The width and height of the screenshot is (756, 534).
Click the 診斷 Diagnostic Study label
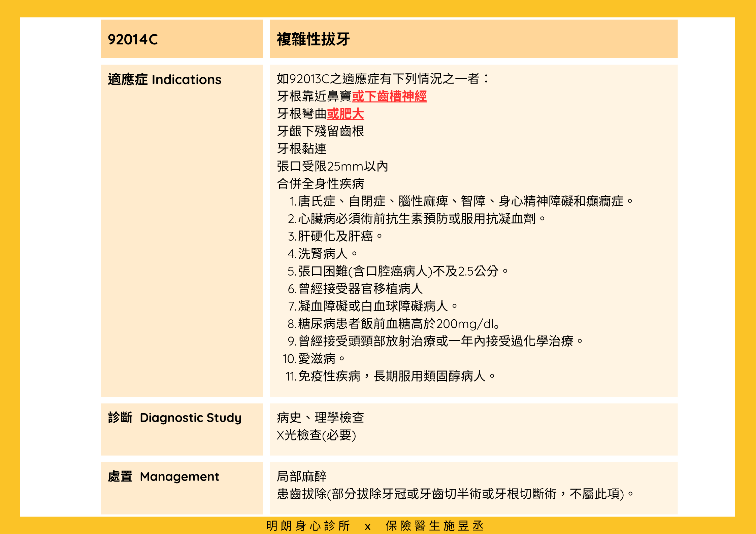[175, 418]
